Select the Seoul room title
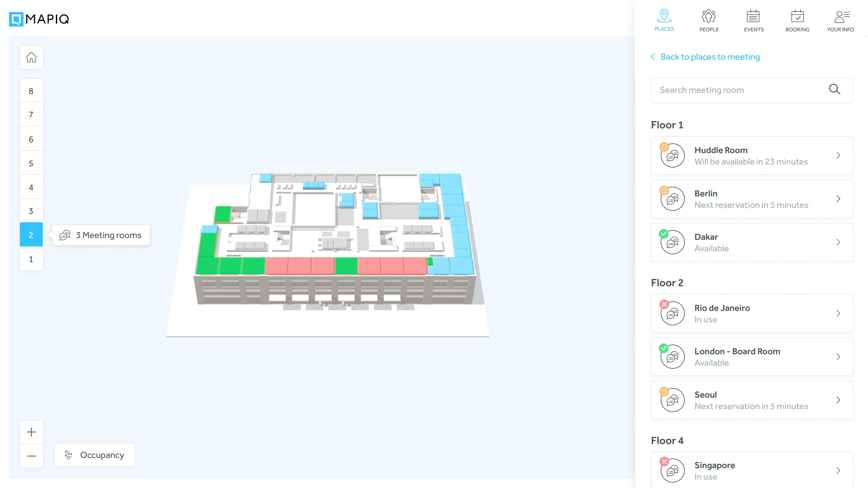This screenshot has width=868, height=488. (706, 395)
